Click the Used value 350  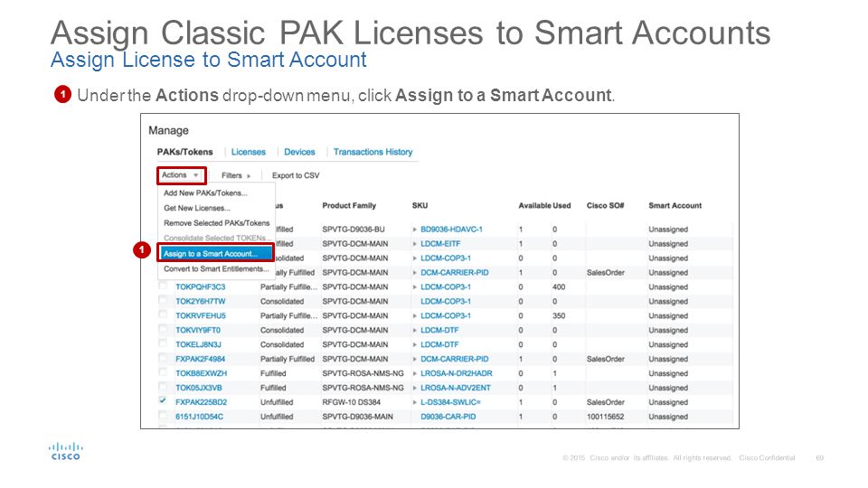coord(559,316)
